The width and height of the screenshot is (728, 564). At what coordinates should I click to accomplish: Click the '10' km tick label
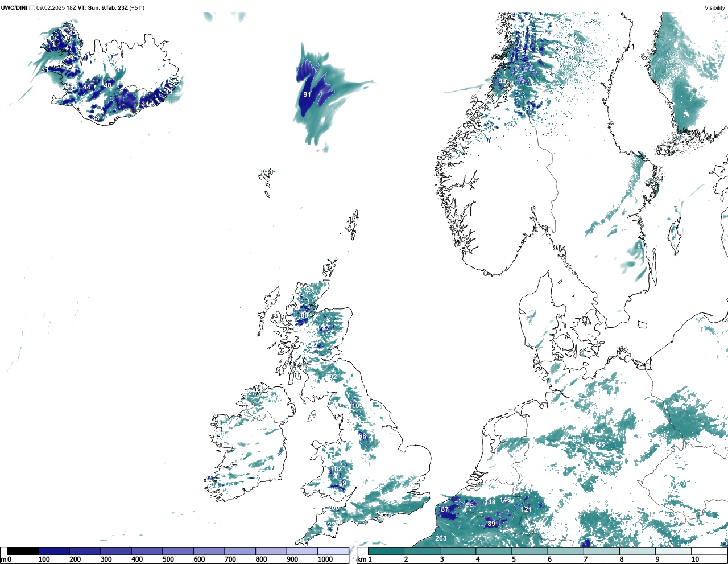[x=695, y=559]
